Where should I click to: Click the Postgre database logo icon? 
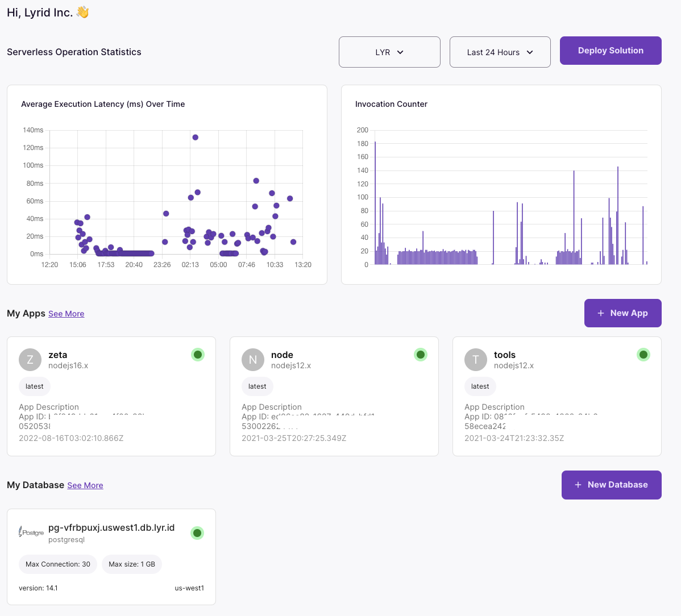point(31,532)
